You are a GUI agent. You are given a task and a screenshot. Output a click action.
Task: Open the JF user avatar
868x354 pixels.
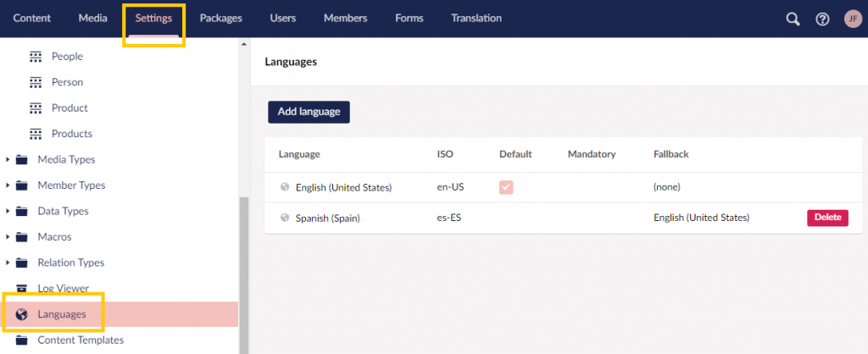[x=853, y=19]
